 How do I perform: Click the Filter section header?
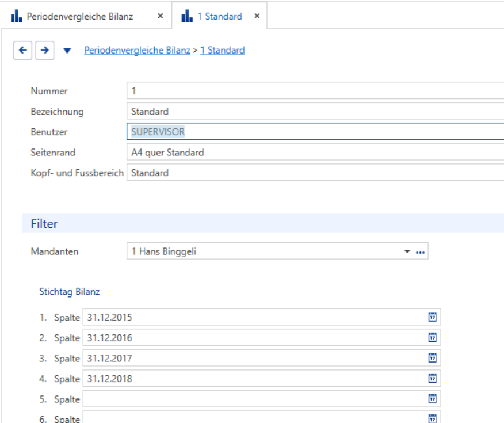click(x=263, y=223)
